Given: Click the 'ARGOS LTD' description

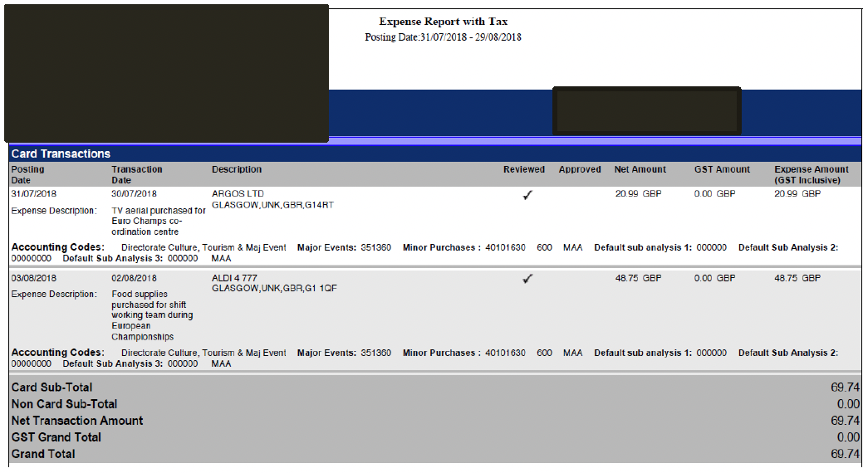Looking at the screenshot, I should pyautogui.click(x=238, y=193).
